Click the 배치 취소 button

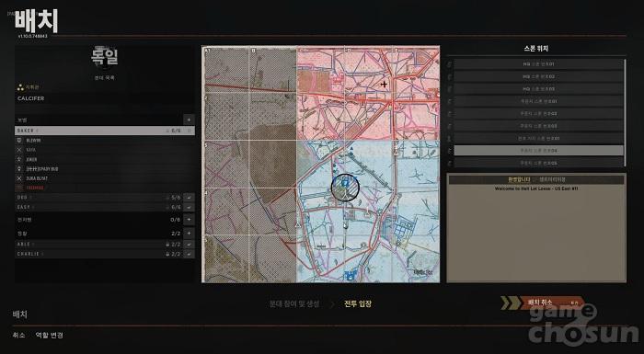pos(542,303)
